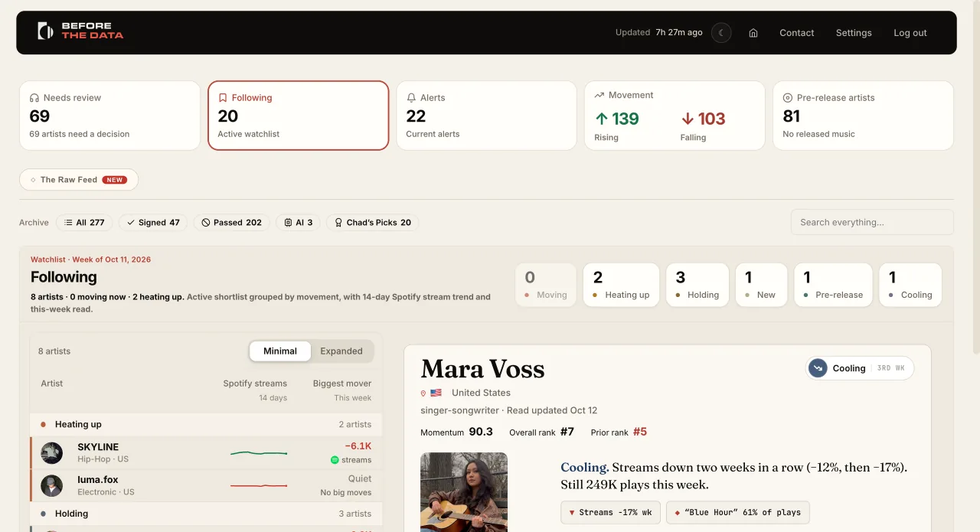Click luma.fox's red stream sparkline
This screenshot has width=980, height=532.
[259, 485]
